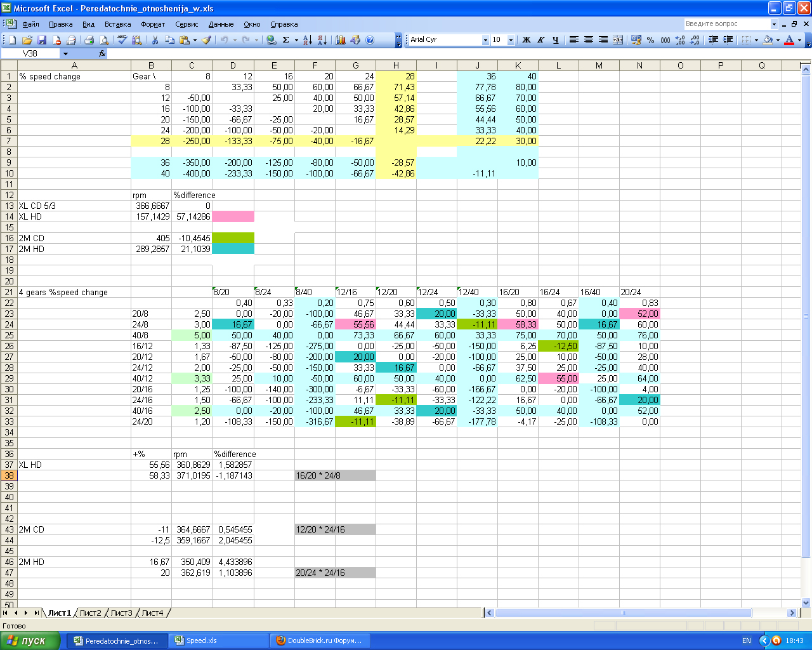Sort ascending with the A-Z icon
The image size is (812, 650).
pos(307,40)
